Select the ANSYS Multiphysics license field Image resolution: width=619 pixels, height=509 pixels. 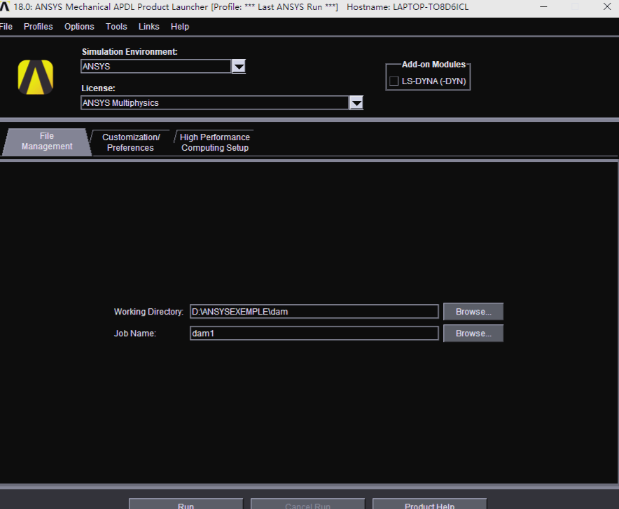click(x=214, y=102)
